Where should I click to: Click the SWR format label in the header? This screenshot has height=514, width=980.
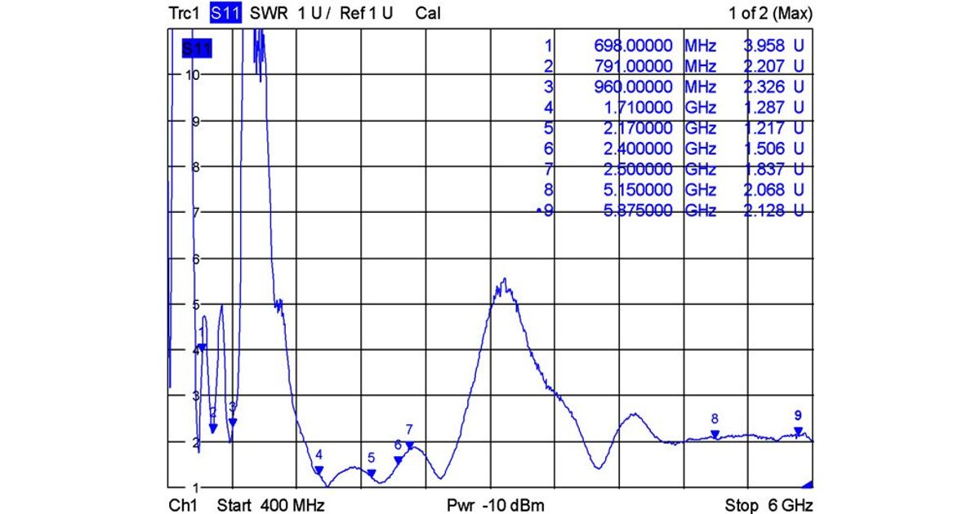click(x=266, y=13)
